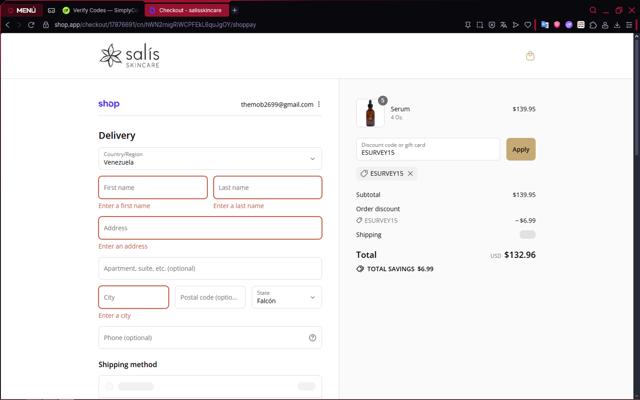Open the player flow send icon
This screenshot has height=400, width=640.
[516, 25]
